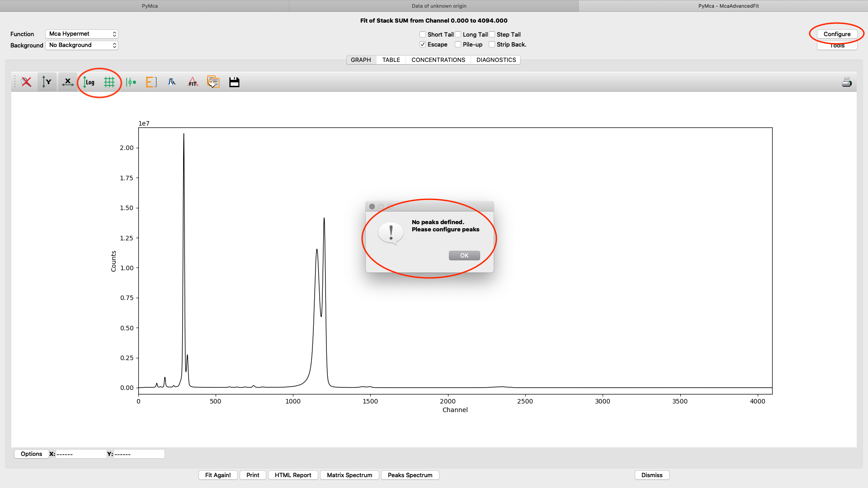Click the reset zoom icon
This screenshot has height=488, width=868.
click(x=27, y=82)
